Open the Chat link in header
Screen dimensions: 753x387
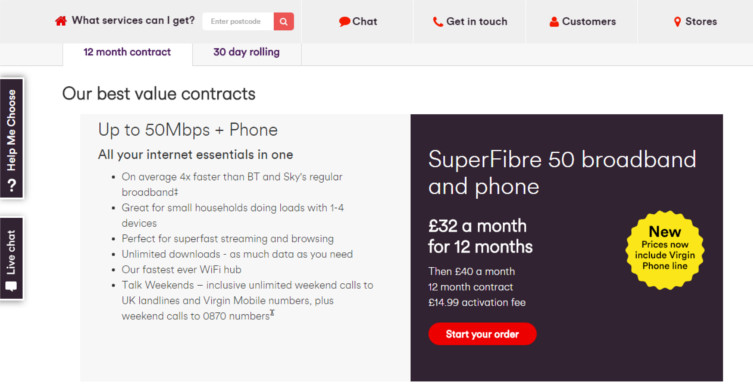[x=358, y=22]
